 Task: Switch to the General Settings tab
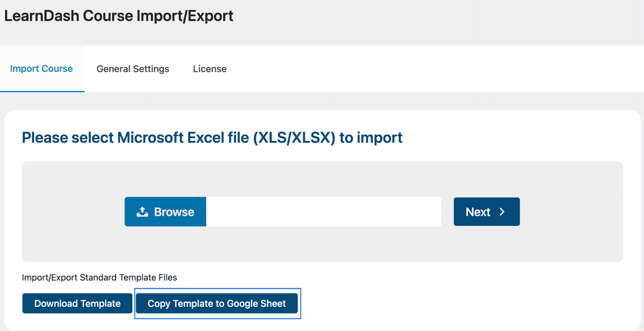133,69
